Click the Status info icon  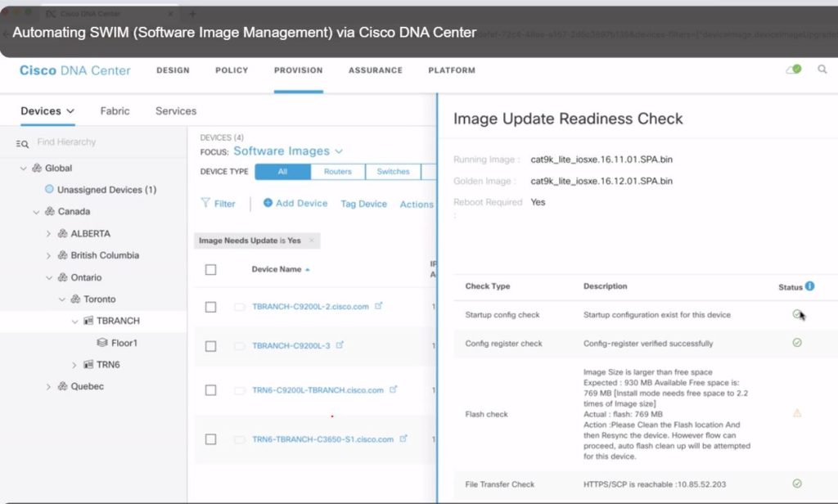(809, 286)
